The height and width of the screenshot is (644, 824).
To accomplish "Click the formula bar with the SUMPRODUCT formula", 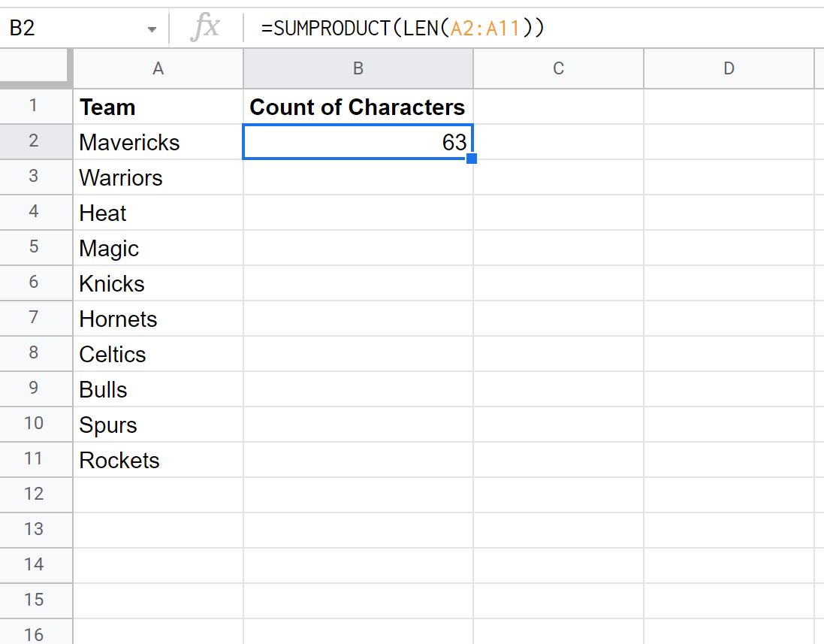I will coord(533,28).
